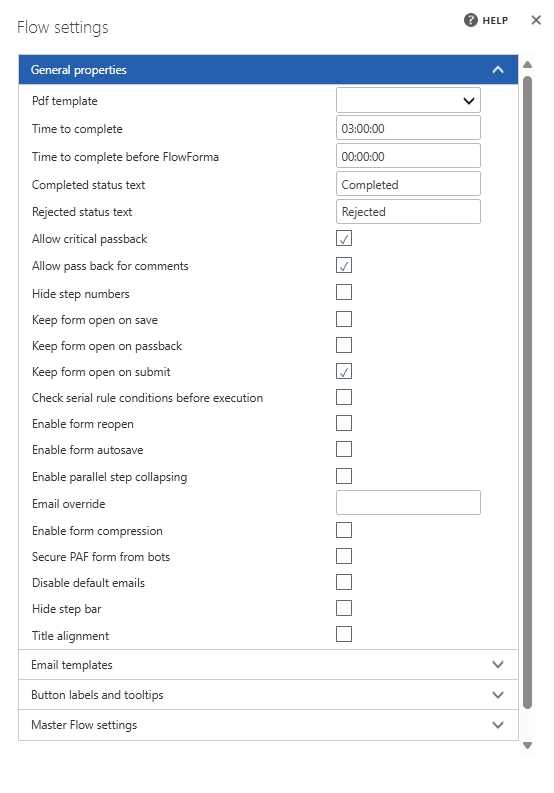Enable parallel step collapsing checkbox

tap(344, 476)
